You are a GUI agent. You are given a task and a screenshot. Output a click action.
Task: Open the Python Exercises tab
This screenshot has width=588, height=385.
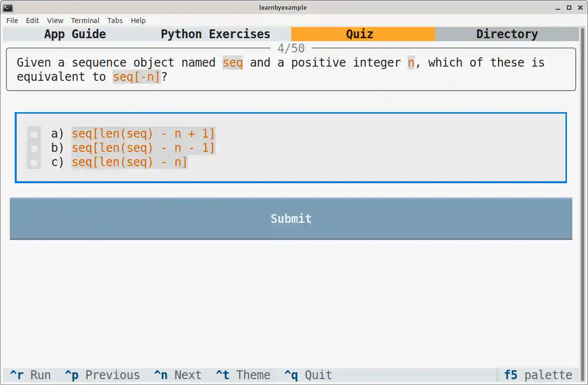[x=215, y=34]
